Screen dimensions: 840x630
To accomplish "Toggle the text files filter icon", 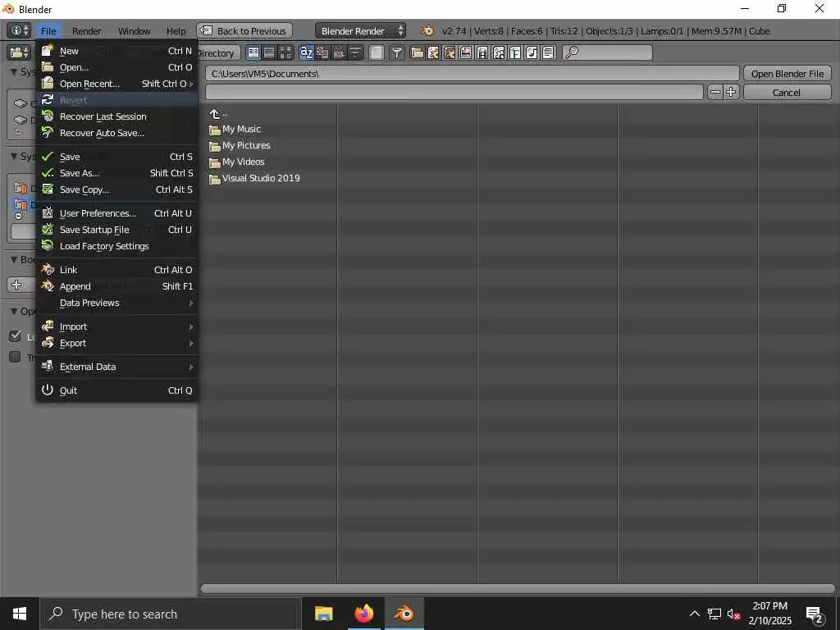I will click(548, 52).
